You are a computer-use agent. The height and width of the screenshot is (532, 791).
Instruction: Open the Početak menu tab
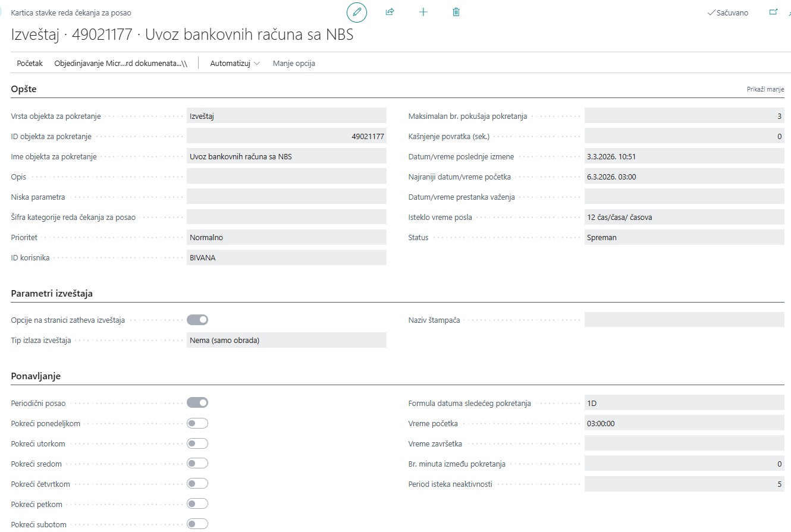click(30, 64)
